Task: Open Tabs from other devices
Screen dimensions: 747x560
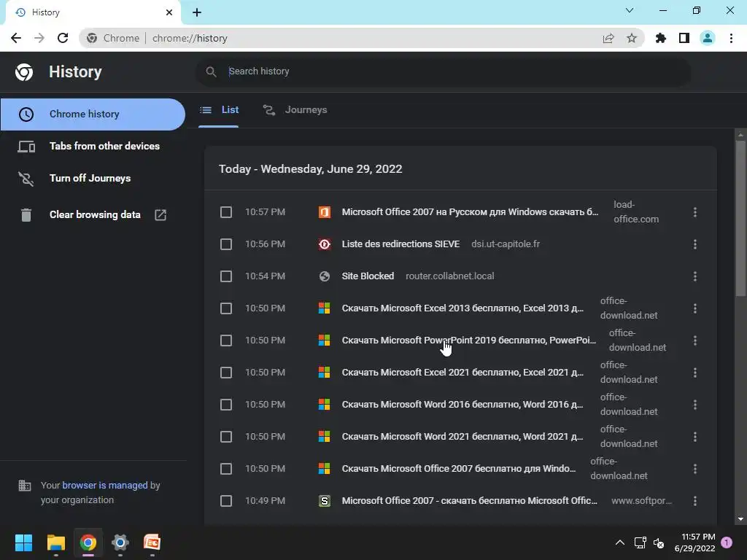Action: [93, 146]
